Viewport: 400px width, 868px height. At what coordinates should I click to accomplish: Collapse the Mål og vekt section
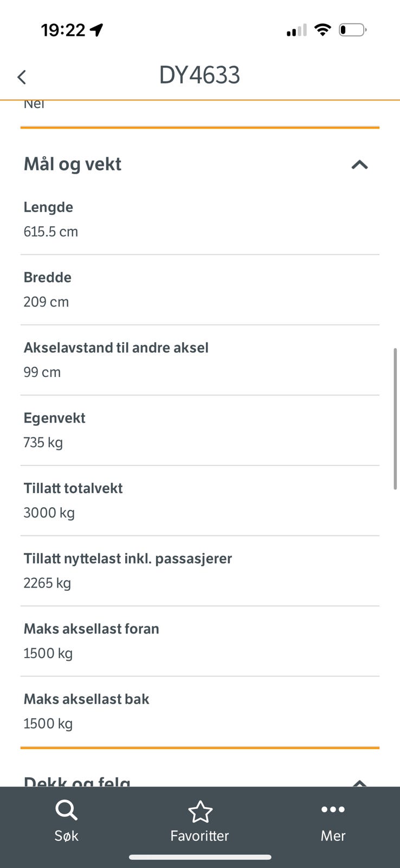click(x=360, y=164)
